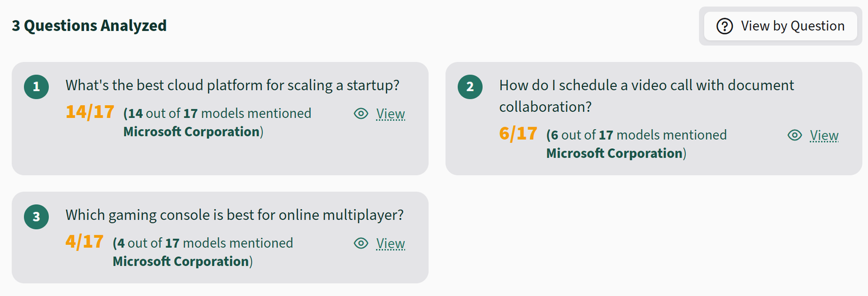868x296 pixels.
Task: Click the green number 3 badge
Action: [x=36, y=217]
